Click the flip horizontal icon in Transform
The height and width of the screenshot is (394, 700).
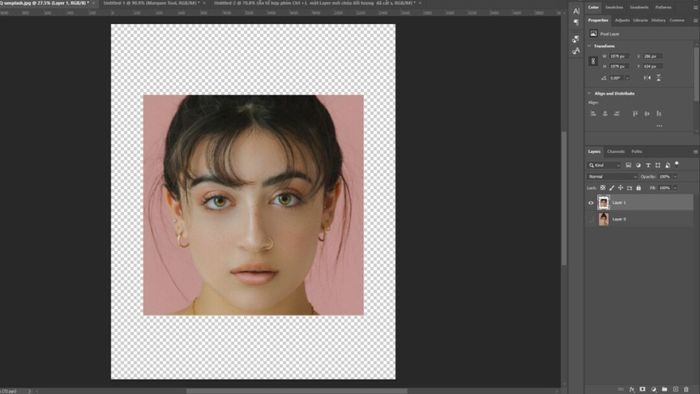tap(647, 78)
